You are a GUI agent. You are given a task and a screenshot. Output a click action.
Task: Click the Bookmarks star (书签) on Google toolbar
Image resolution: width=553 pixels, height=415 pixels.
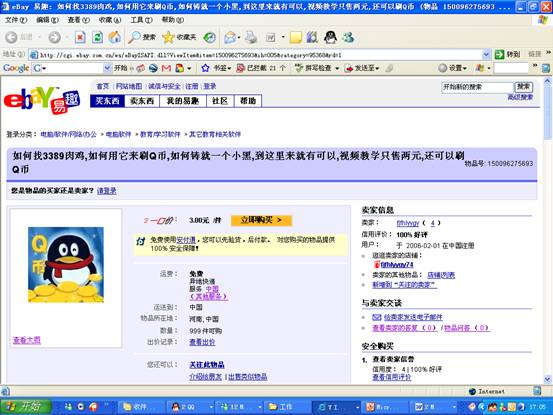(215, 68)
